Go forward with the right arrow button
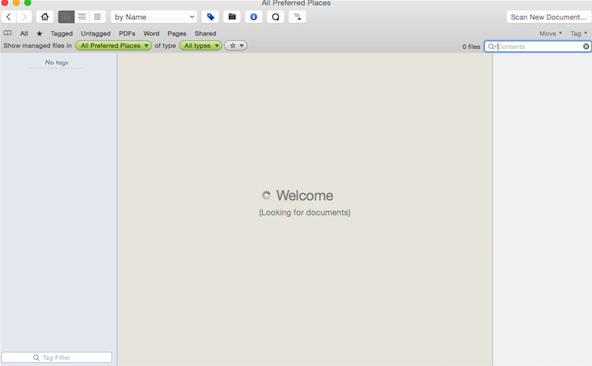The image size is (592, 366). click(x=24, y=17)
